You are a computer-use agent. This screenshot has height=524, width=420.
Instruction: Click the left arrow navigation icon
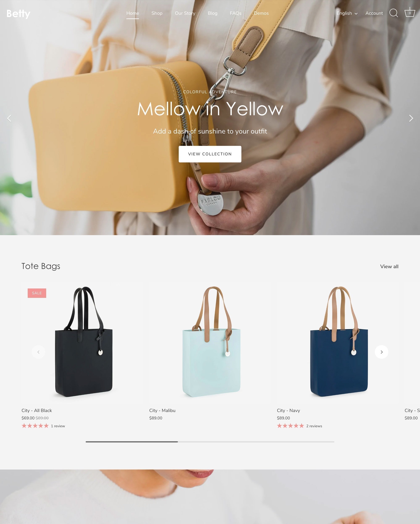(9, 118)
